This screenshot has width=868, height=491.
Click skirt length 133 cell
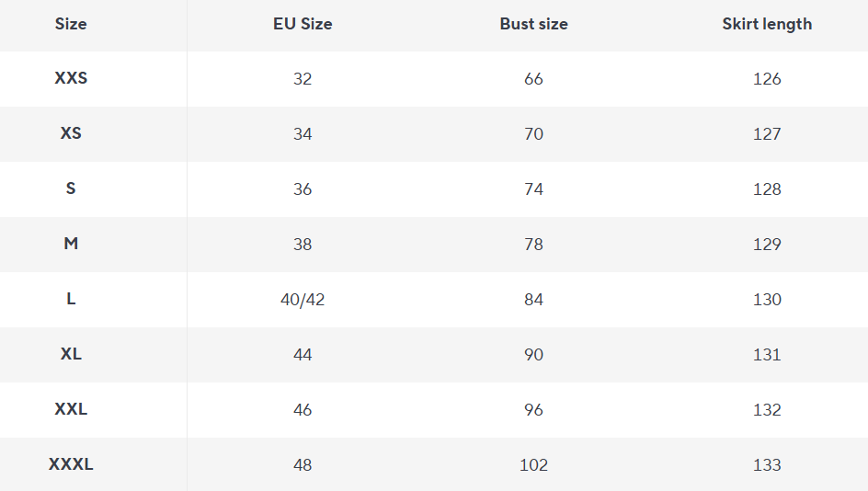pos(767,465)
